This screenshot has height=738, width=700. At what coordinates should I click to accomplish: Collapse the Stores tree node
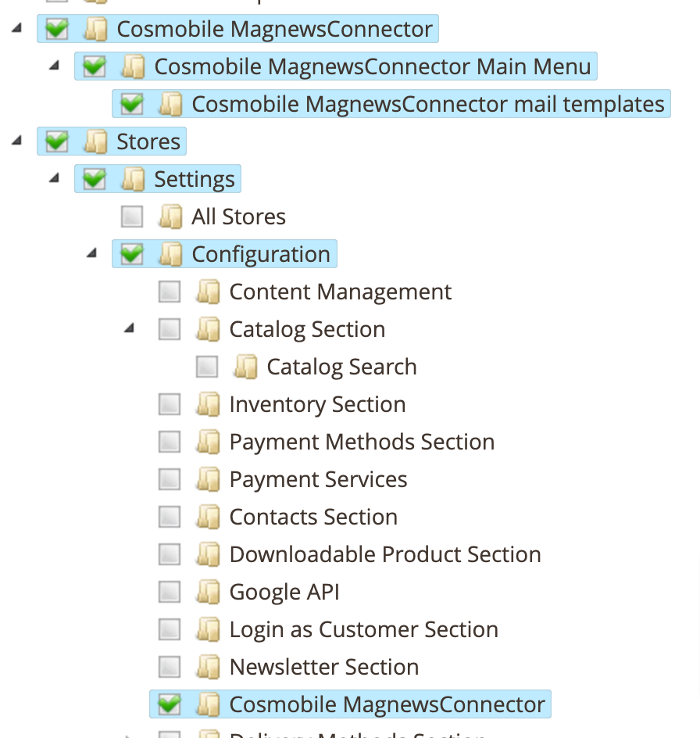(16, 142)
